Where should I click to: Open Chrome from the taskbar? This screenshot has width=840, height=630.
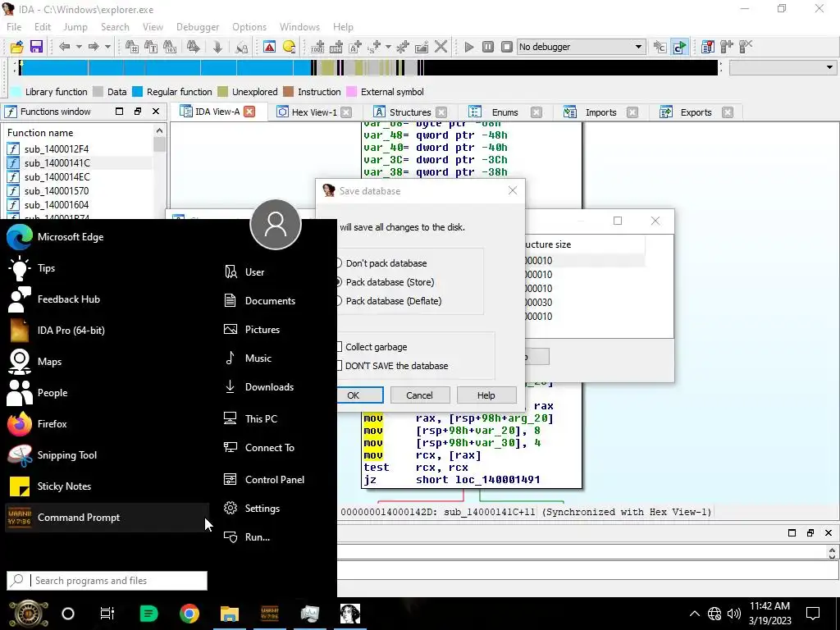click(x=189, y=613)
